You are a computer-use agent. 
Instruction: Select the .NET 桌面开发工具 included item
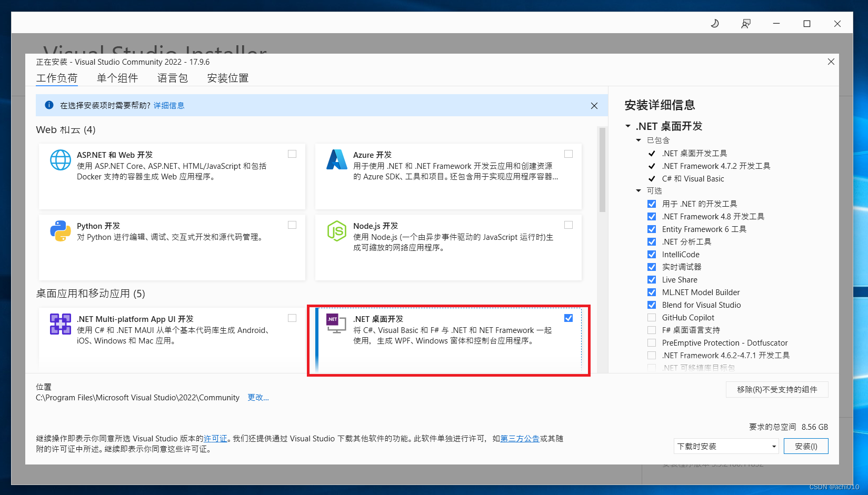click(695, 154)
